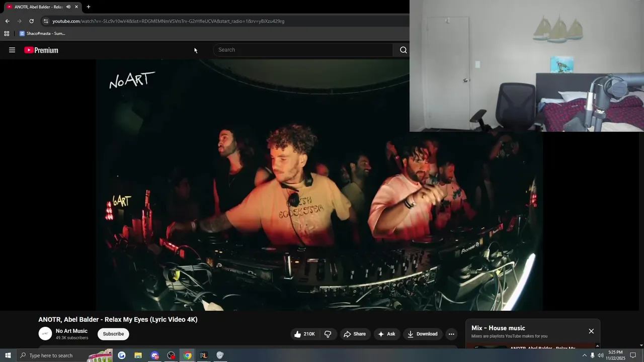This screenshot has height=362, width=644.
Task: Click the Windows taskbar search box
Action: (65, 355)
